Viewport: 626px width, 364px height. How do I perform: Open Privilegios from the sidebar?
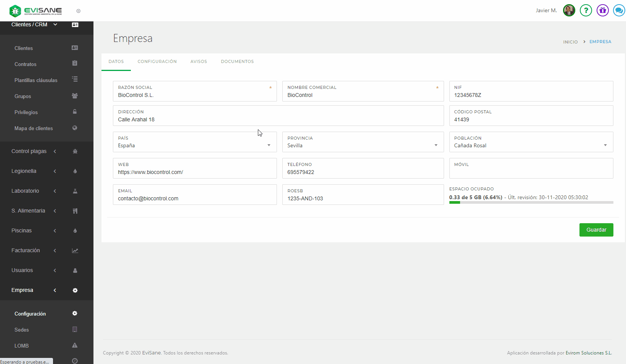coord(26,112)
